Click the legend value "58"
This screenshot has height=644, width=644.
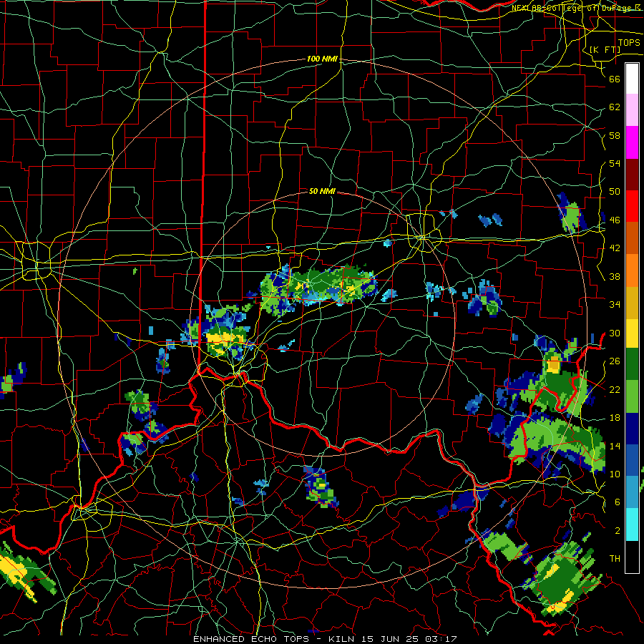pos(615,135)
